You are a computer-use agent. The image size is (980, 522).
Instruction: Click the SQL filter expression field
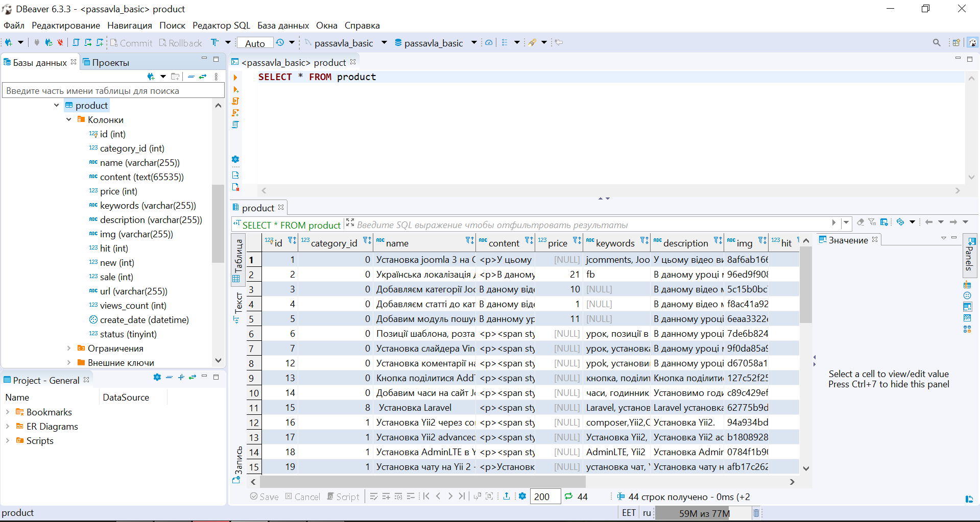tap(592, 225)
